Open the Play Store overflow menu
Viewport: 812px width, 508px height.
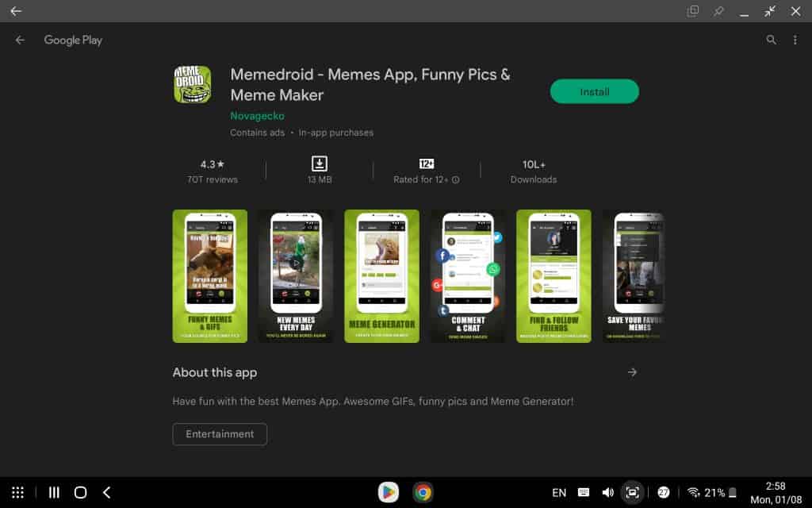(795, 40)
